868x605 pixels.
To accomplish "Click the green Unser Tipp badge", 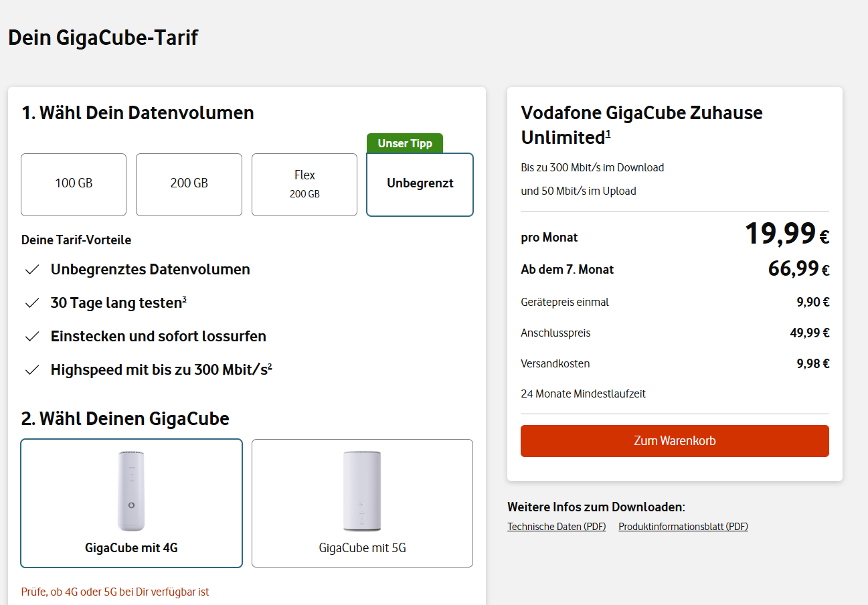I will pyautogui.click(x=405, y=143).
